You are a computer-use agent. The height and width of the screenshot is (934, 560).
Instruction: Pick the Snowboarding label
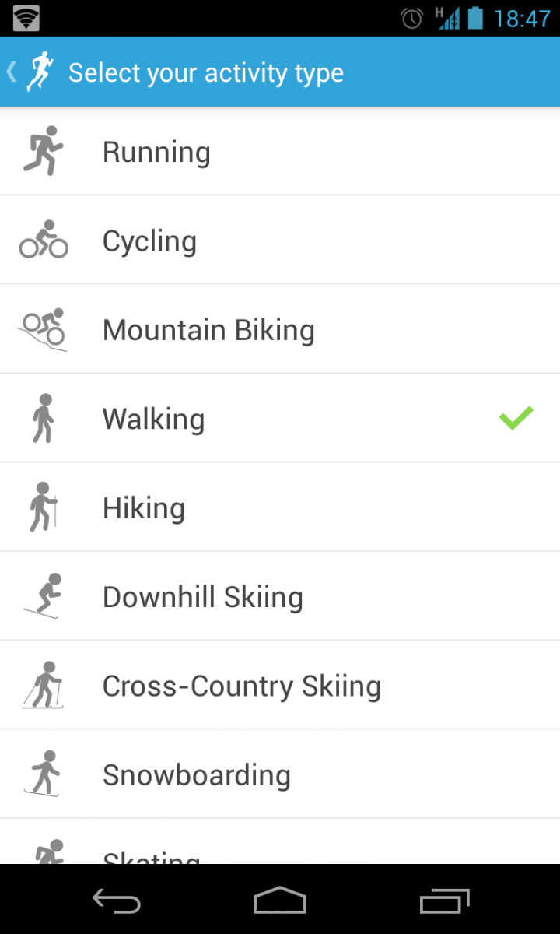[x=197, y=775]
